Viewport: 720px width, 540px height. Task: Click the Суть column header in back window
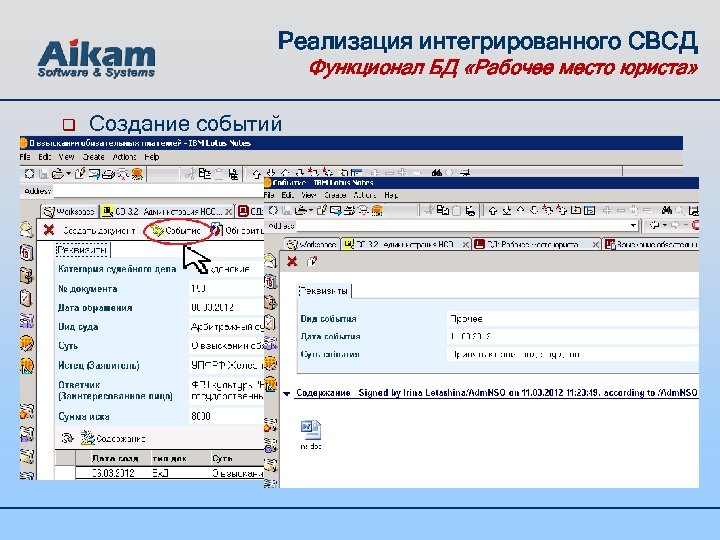pyautogui.click(x=222, y=458)
